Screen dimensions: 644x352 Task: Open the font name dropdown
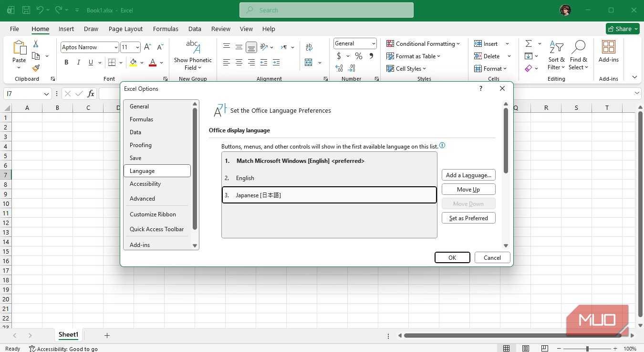point(116,47)
